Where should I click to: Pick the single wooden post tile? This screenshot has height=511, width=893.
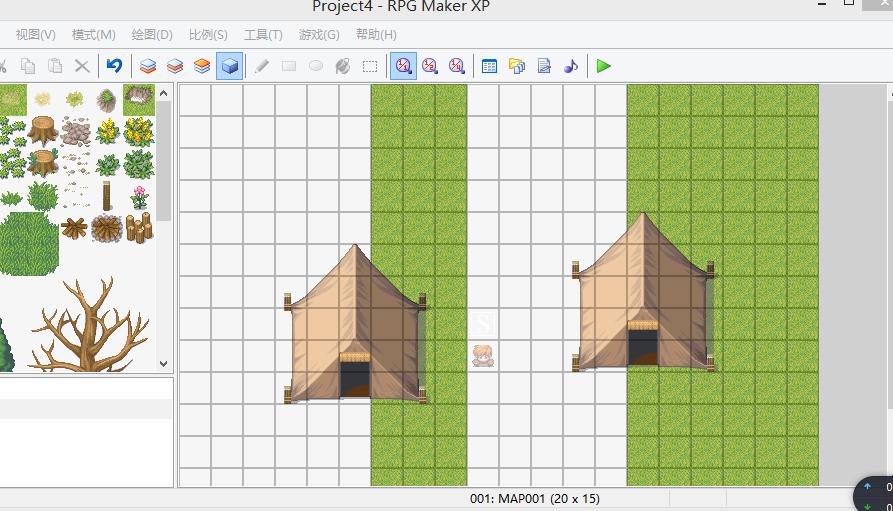pyautogui.click(x=106, y=196)
